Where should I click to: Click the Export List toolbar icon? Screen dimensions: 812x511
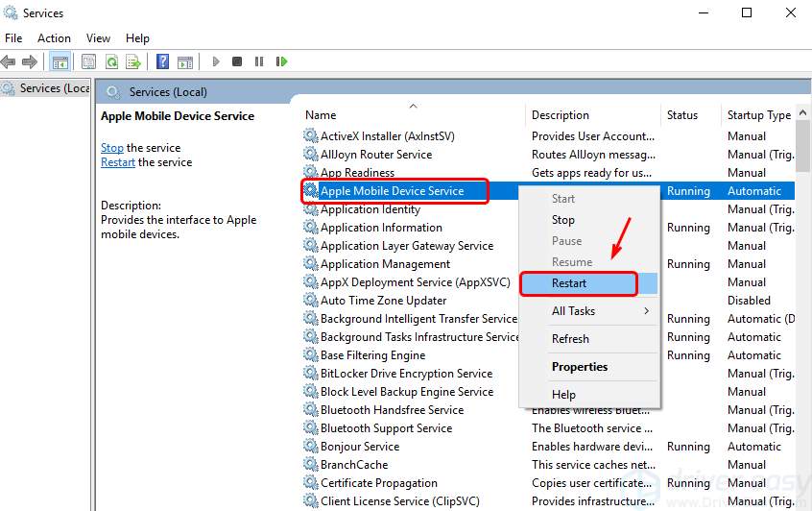[133, 62]
